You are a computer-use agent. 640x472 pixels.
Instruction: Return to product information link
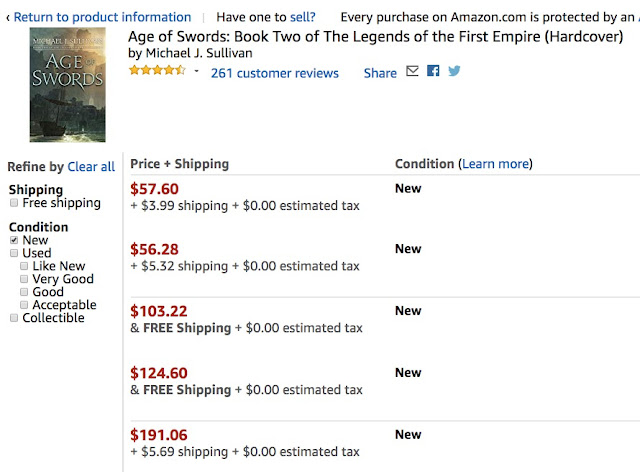point(101,17)
